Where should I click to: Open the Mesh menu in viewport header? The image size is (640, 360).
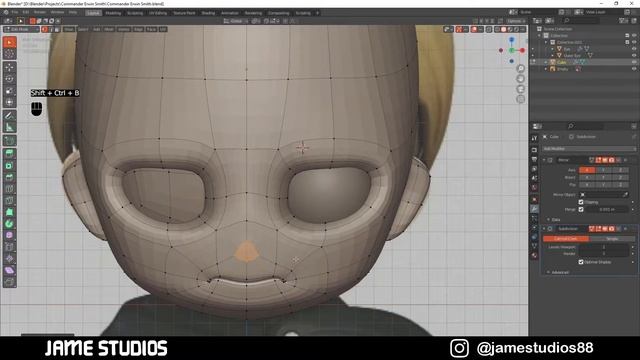109,29
